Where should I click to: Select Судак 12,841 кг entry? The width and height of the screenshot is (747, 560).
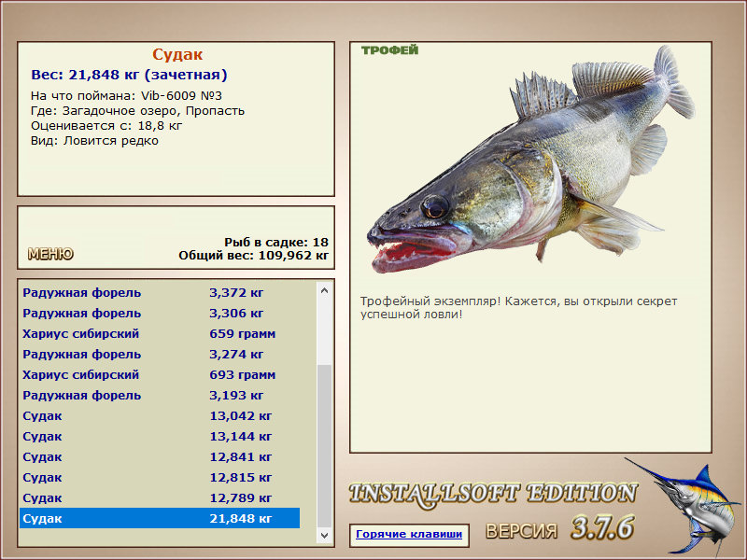point(159,457)
